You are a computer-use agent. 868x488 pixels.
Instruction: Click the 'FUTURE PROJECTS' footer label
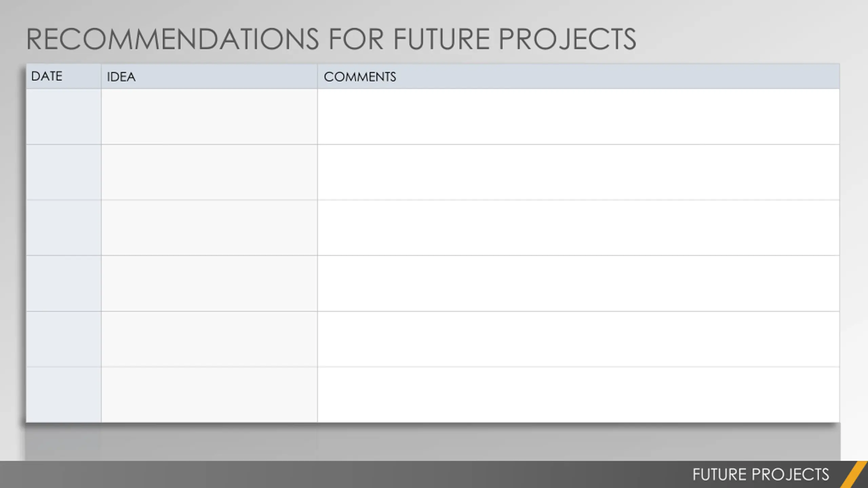coord(761,474)
